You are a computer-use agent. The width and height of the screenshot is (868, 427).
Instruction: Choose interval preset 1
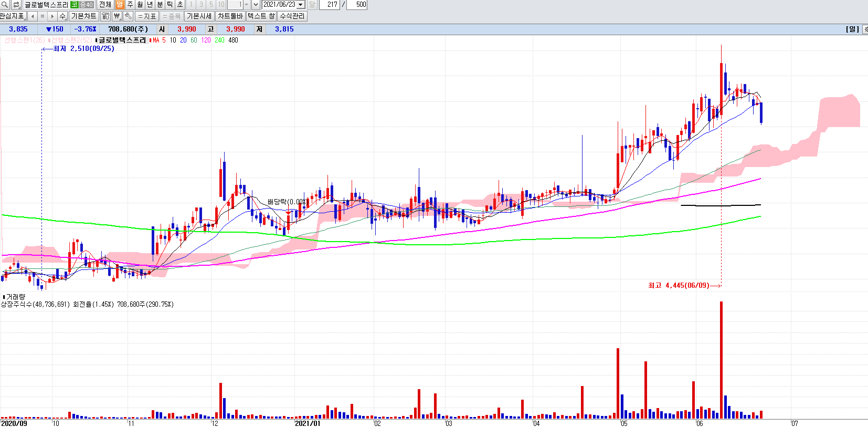coord(191,5)
